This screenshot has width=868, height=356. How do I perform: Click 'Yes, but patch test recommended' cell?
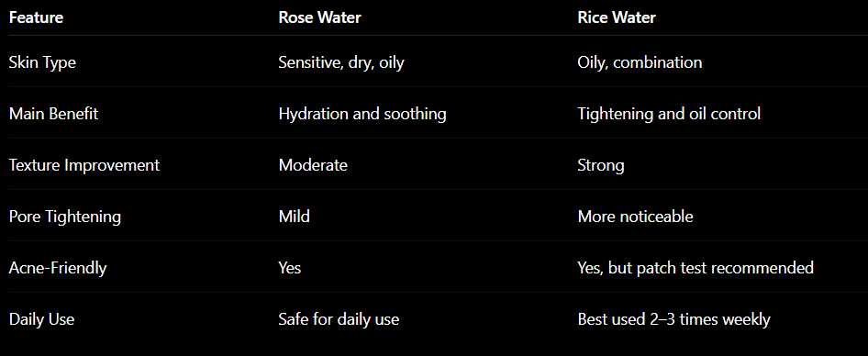(696, 269)
